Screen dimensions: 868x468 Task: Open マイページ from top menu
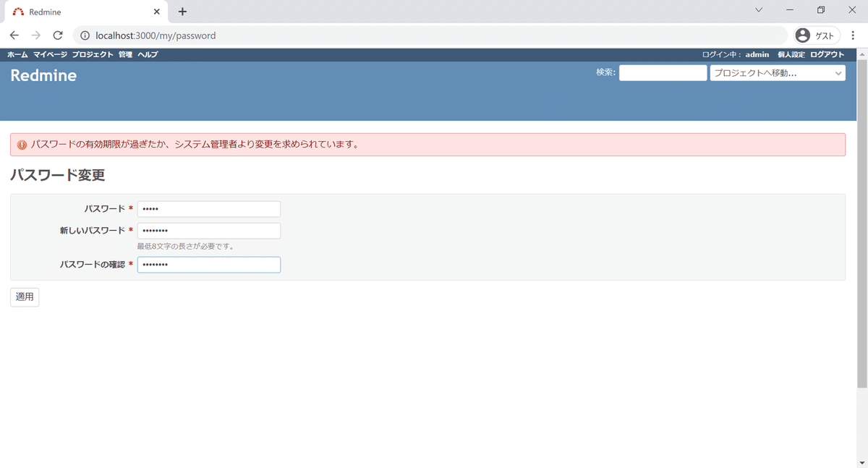point(50,55)
